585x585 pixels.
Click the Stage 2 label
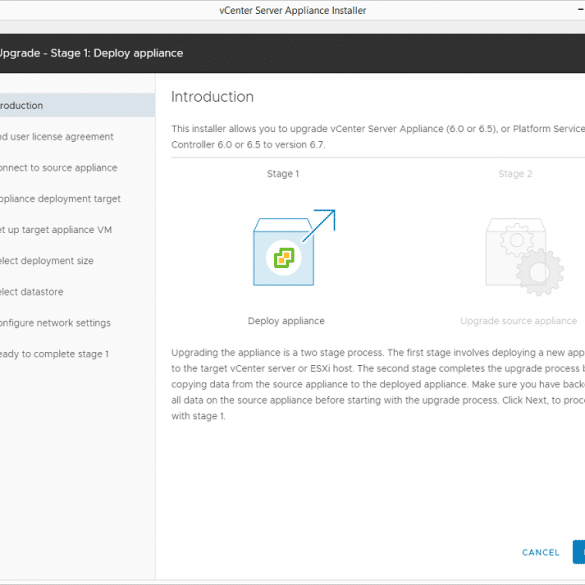[x=515, y=174]
